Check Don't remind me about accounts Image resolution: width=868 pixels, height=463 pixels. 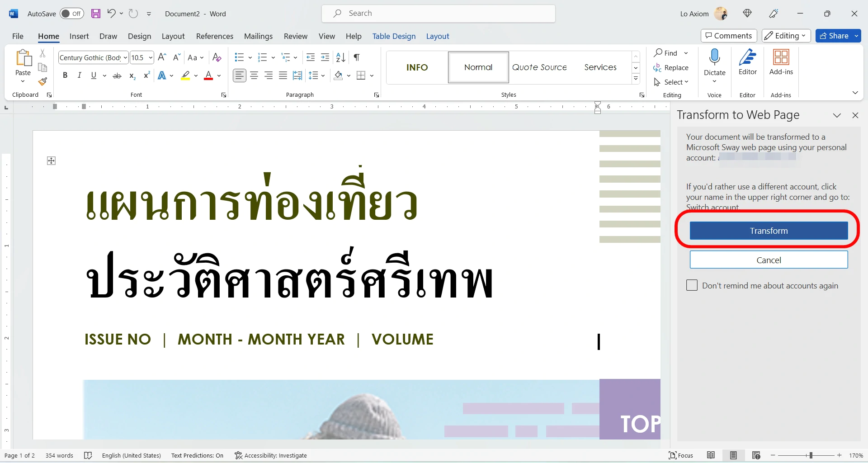tap(692, 285)
